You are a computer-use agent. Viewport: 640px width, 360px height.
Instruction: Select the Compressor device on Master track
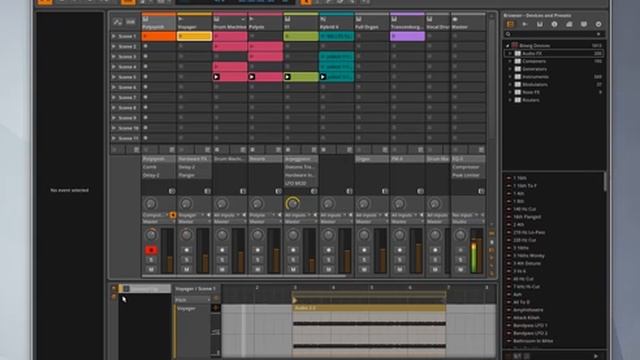pyautogui.click(x=468, y=167)
